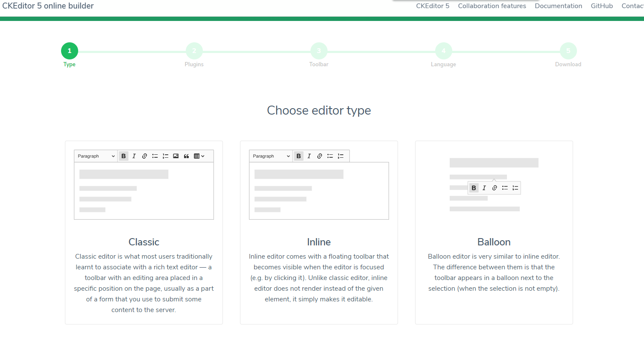The width and height of the screenshot is (644, 342).
Task: Click block quote icon in Classic preview
Action: click(186, 156)
